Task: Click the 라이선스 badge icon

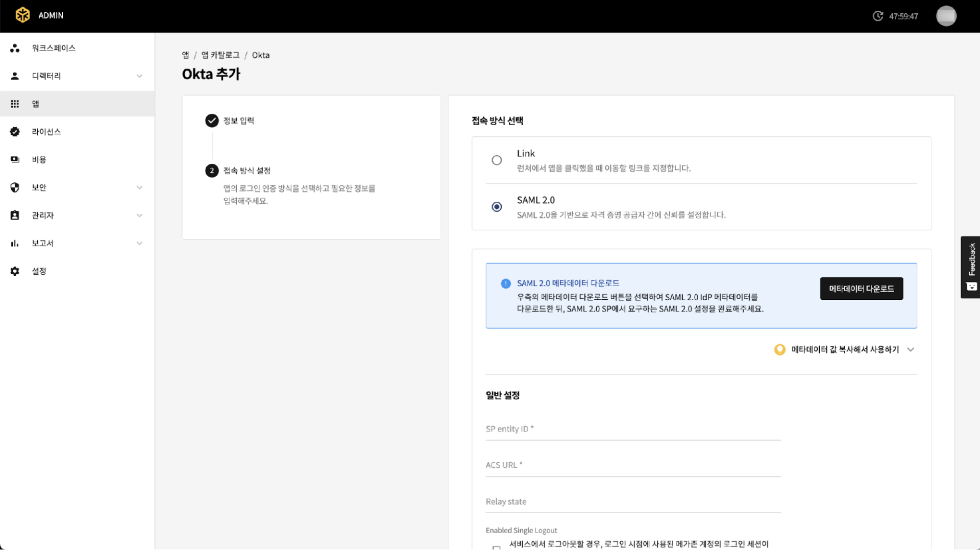Action: coord(15,132)
